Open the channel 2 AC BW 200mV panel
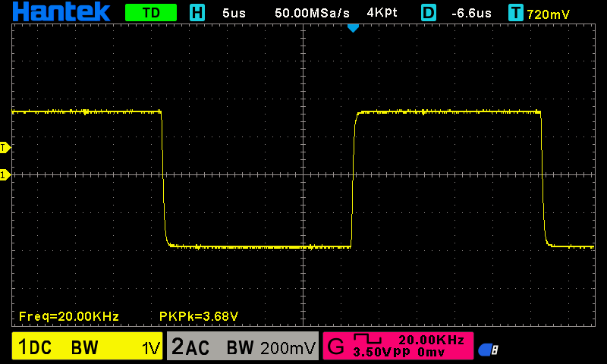607x364 pixels. (x=243, y=346)
